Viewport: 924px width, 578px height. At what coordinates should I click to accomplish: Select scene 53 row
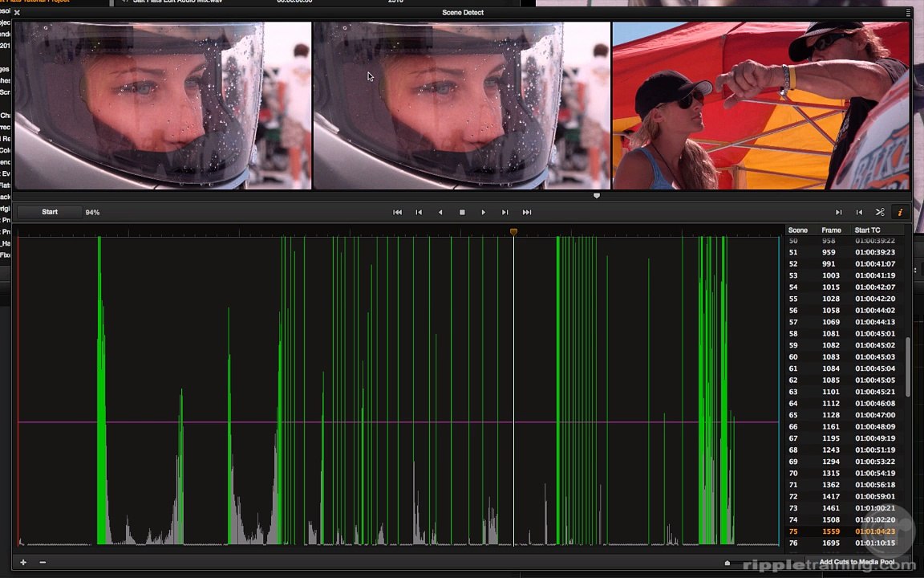[845, 275]
